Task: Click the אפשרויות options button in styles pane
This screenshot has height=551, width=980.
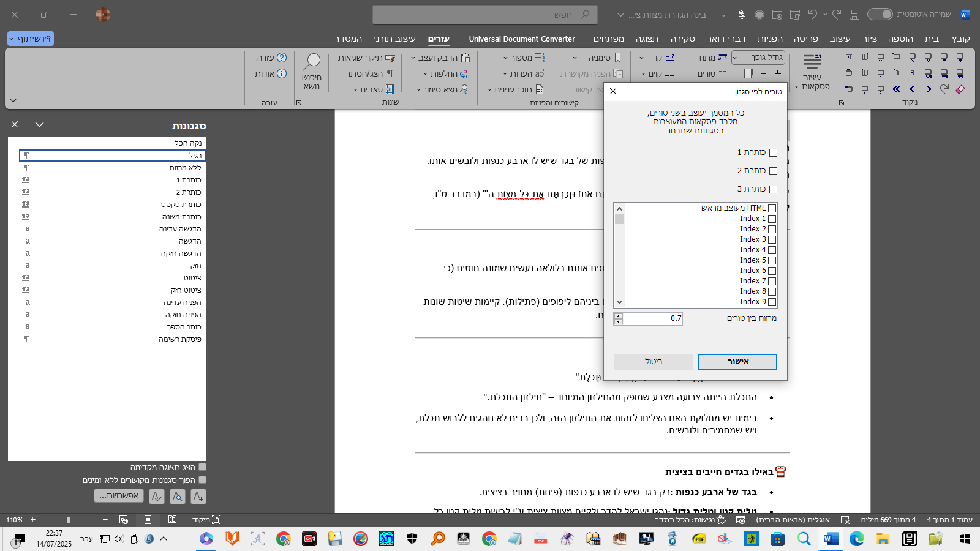Action: point(119,496)
